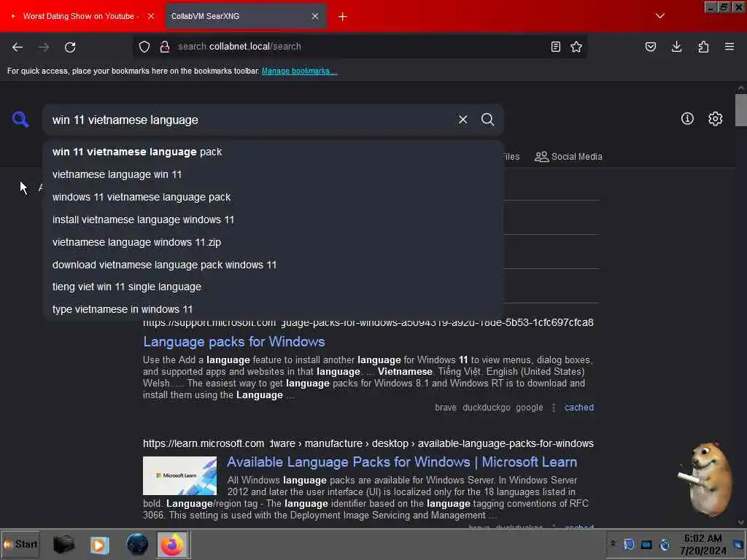Submit search with magnifier button
This screenshot has height=560, width=747.
click(487, 120)
